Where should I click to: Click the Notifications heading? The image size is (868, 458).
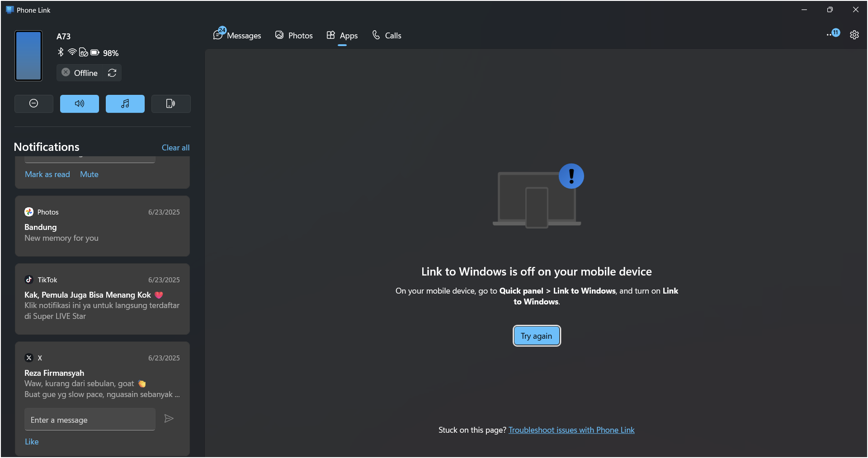coord(47,147)
